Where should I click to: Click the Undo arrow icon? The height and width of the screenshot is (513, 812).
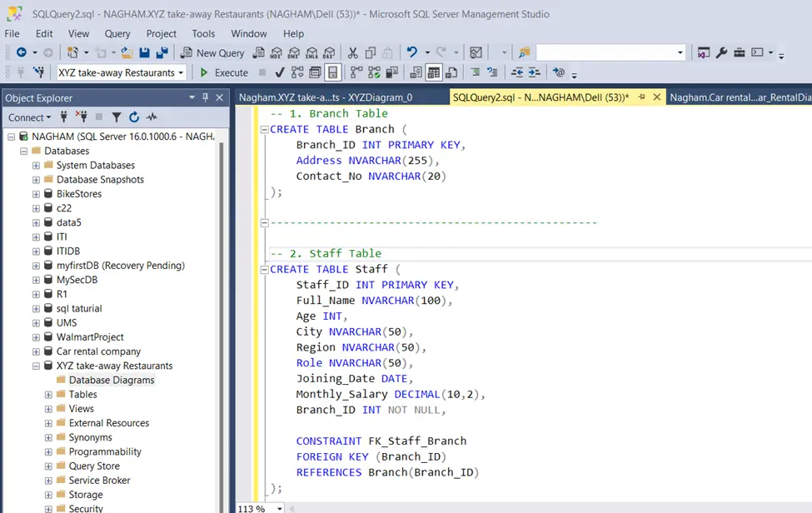(x=411, y=52)
